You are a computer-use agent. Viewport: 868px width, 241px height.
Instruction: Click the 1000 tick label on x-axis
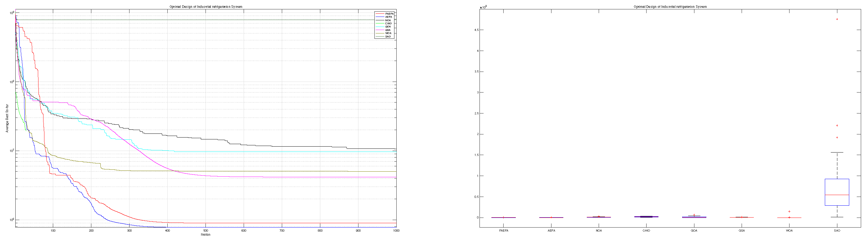(396, 231)
